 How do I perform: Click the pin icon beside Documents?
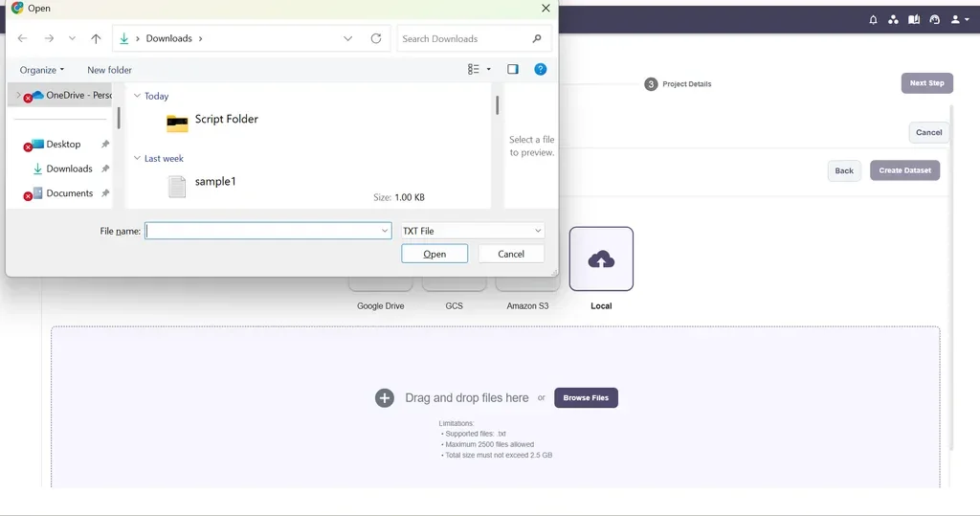(105, 192)
